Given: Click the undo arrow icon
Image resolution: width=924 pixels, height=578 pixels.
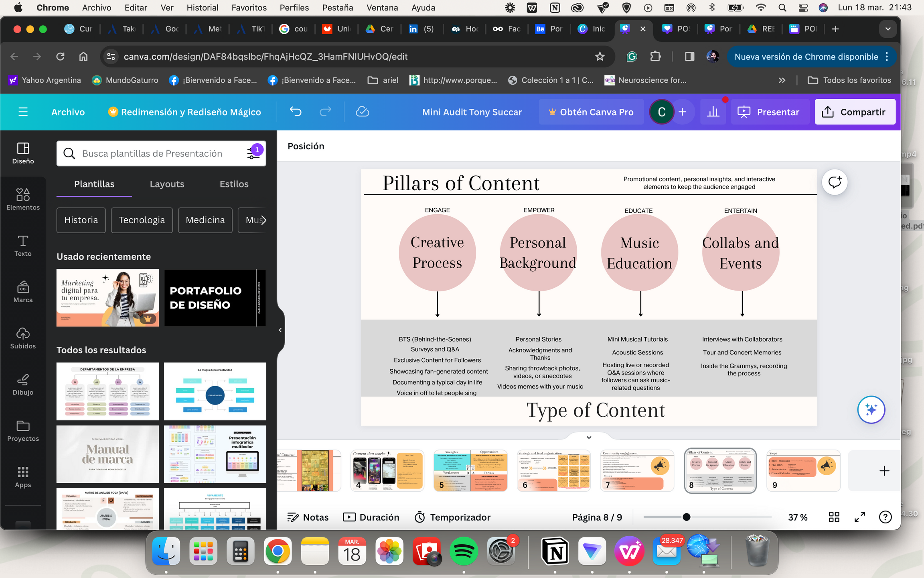Looking at the screenshot, I should [296, 112].
